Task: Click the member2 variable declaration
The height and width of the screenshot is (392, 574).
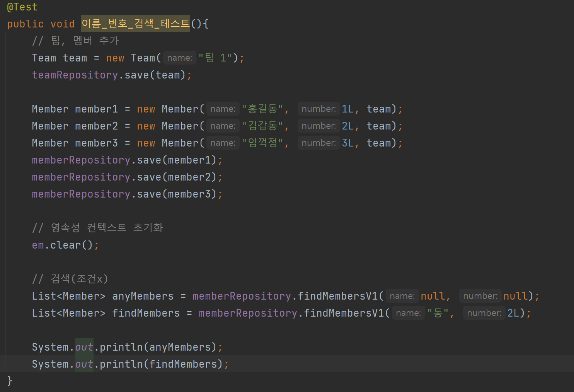Action: (x=96, y=126)
